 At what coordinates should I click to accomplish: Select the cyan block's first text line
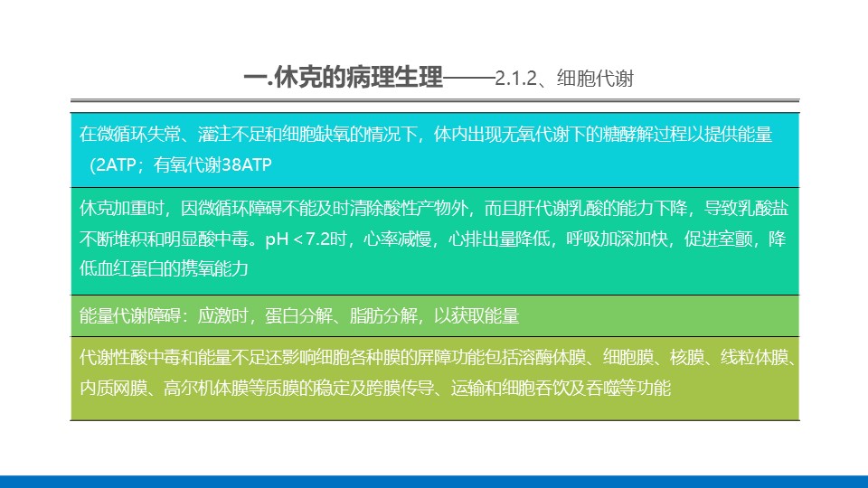[x=425, y=135]
